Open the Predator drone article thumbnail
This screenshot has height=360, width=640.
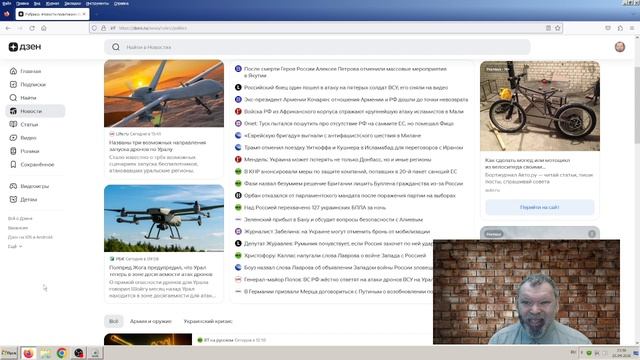pos(164,93)
